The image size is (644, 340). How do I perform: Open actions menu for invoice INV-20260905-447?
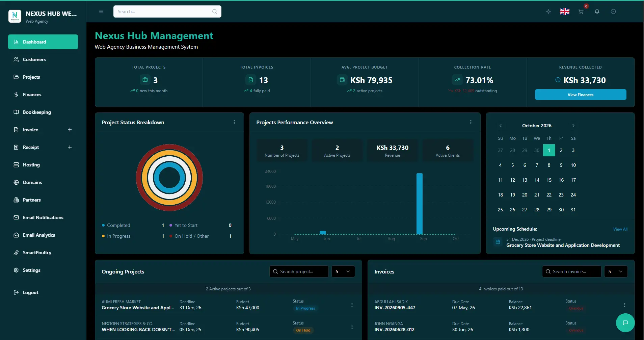(625, 305)
